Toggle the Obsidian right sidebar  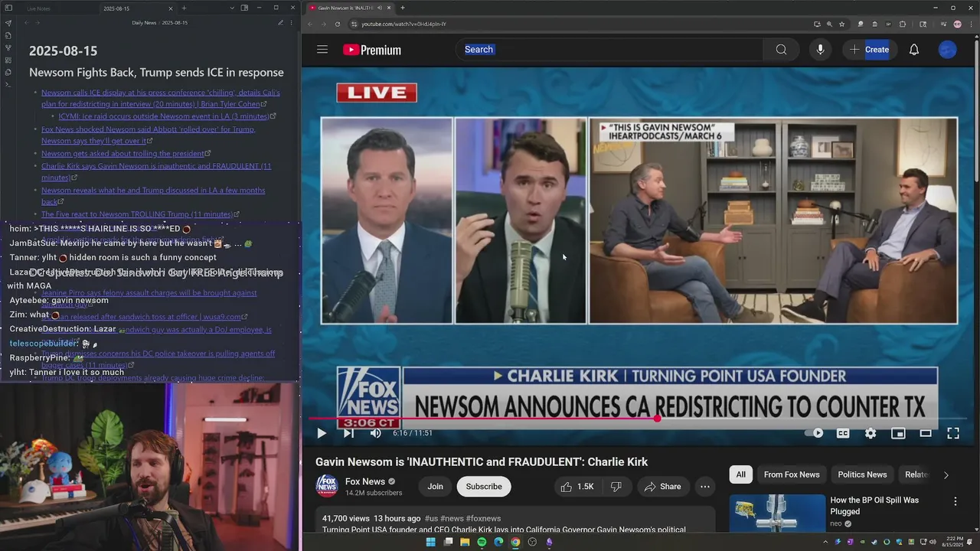pos(244,8)
